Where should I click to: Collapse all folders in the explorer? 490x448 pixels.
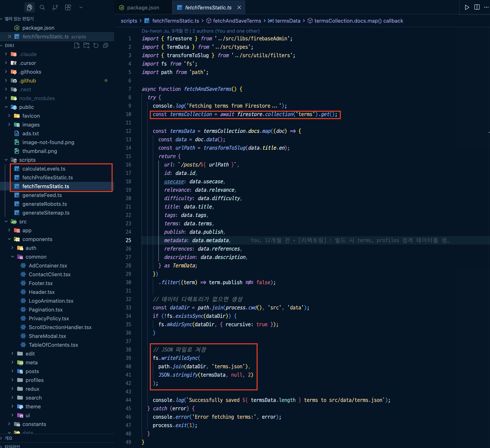(105, 45)
